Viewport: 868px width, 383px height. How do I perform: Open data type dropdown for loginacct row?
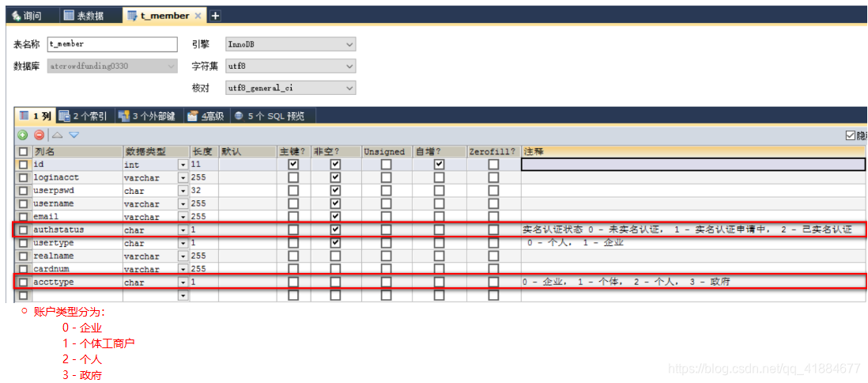point(183,178)
